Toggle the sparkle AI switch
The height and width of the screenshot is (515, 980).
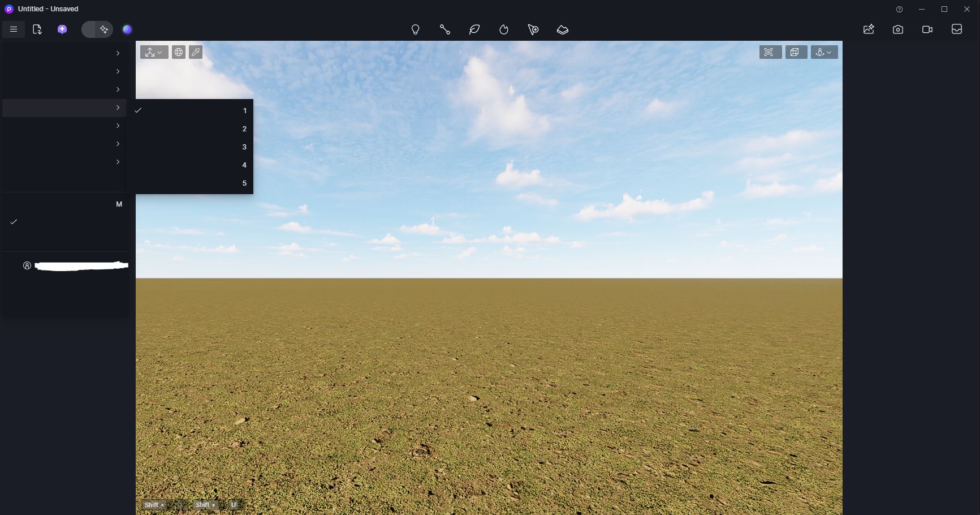pos(97,29)
